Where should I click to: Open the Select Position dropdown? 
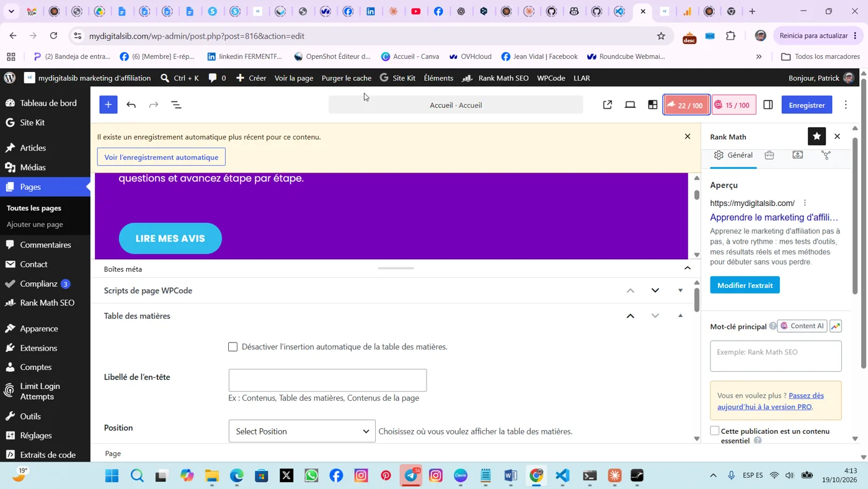click(x=302, y=431)
